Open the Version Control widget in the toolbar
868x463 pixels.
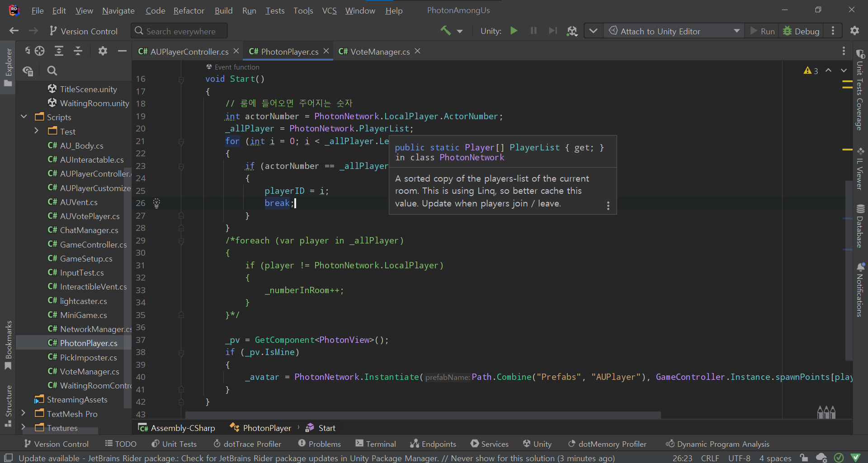84,31
